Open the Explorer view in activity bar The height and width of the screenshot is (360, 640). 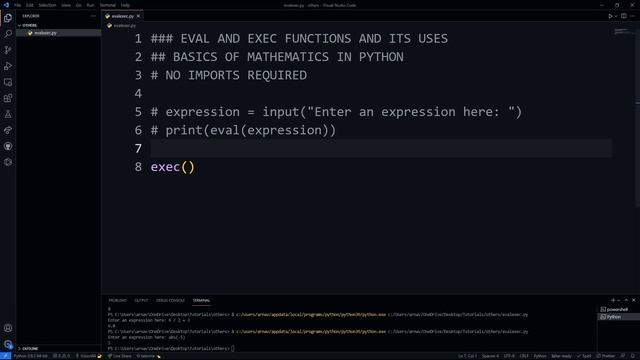[8, 18]
